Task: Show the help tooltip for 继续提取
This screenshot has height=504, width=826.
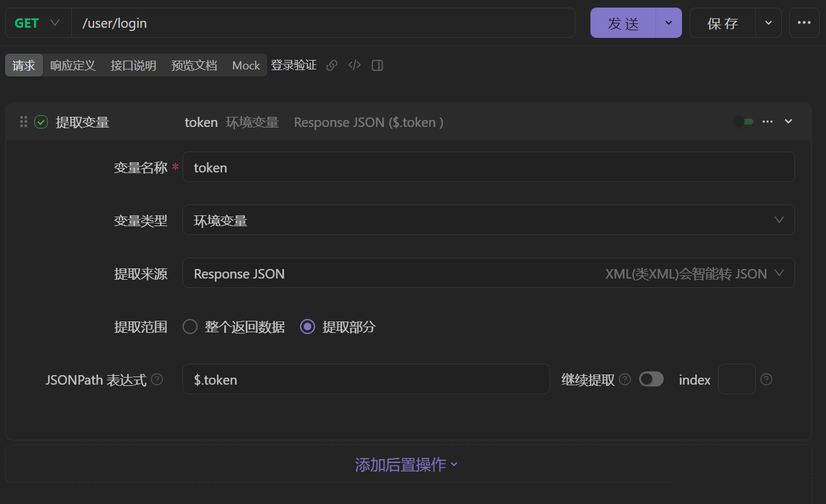Action: pyautogui.click(x=625, y=379)
